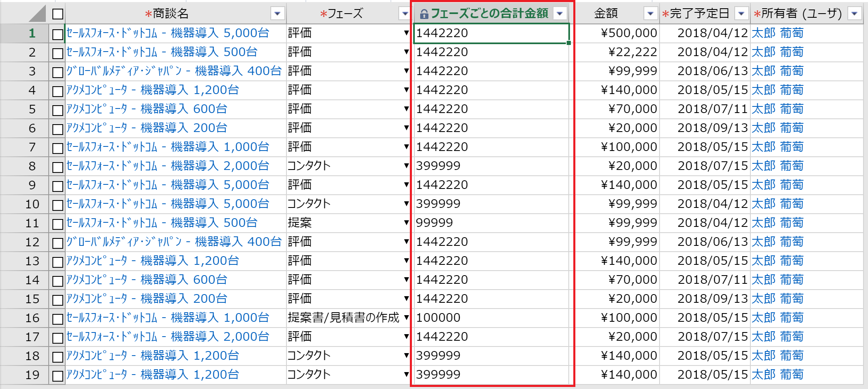Select cell 1442220 in row 1
The height and width of the screenshot is (389, 868).
[491, 33]
